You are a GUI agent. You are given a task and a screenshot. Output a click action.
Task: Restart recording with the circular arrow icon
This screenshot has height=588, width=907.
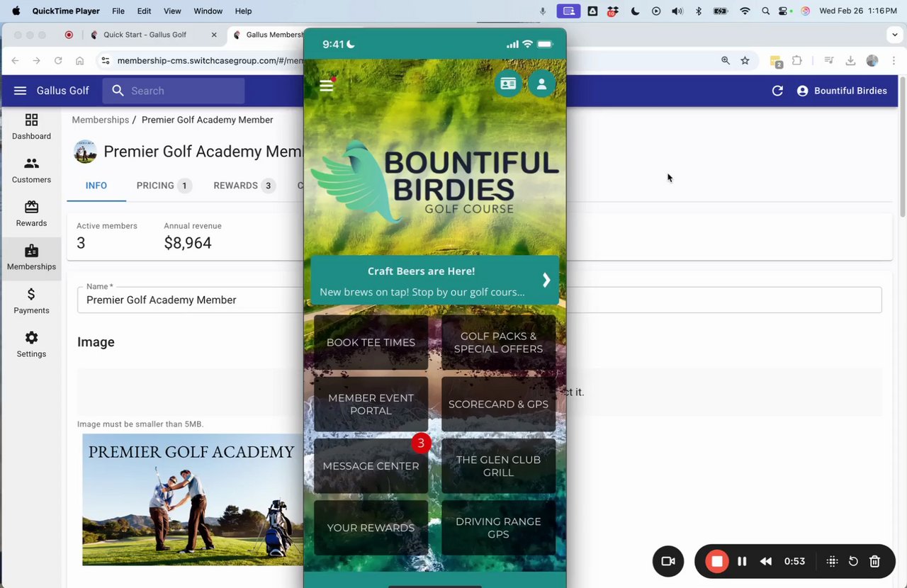coord(853,561)
